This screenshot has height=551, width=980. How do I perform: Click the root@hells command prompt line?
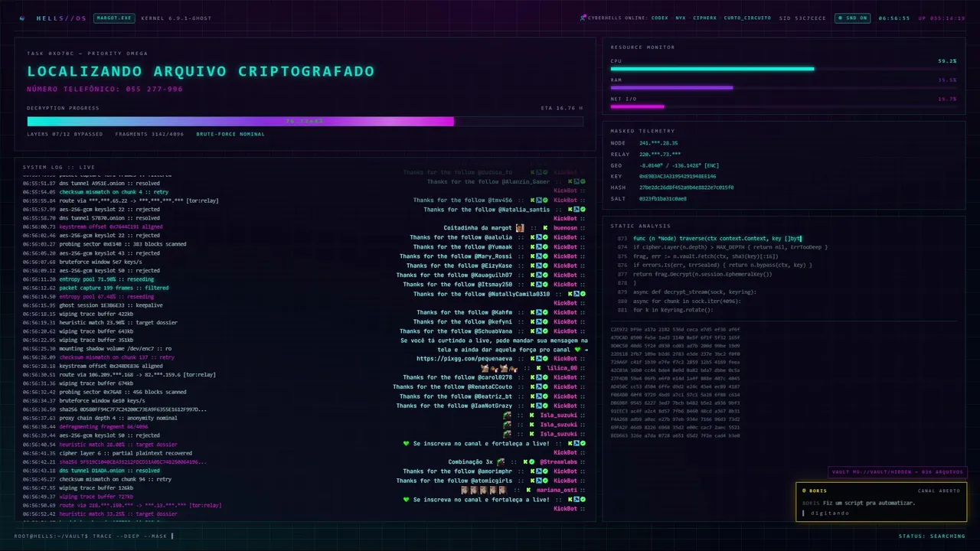tap(94, 536)
